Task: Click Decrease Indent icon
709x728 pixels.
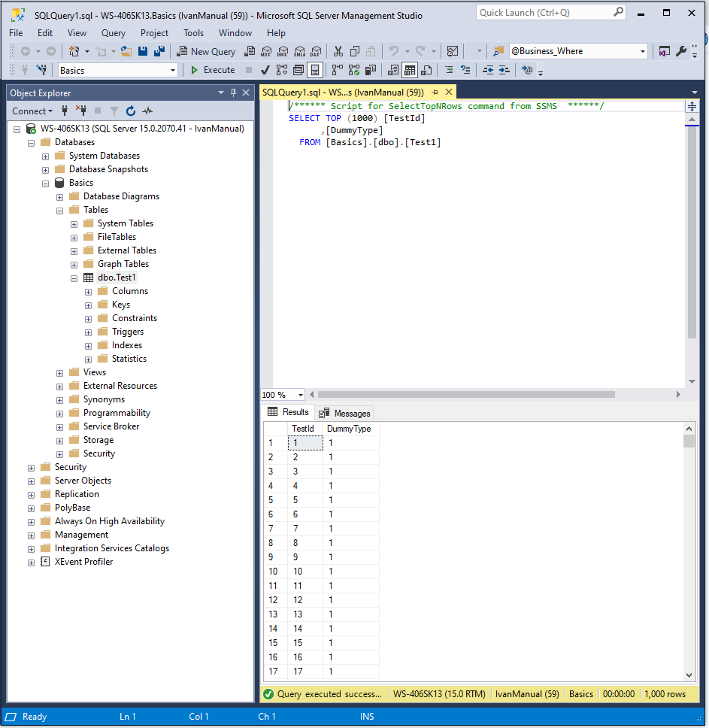Action: pos(488,70)
